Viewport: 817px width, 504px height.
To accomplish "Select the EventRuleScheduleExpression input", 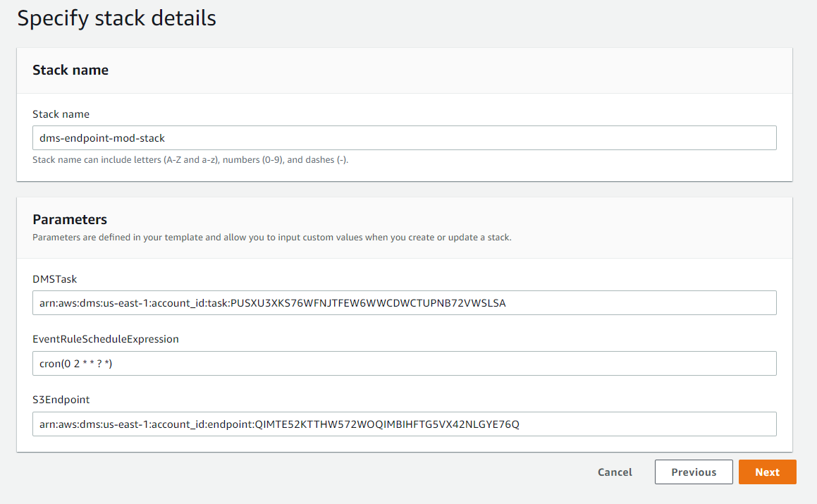I will pos(404,363).
